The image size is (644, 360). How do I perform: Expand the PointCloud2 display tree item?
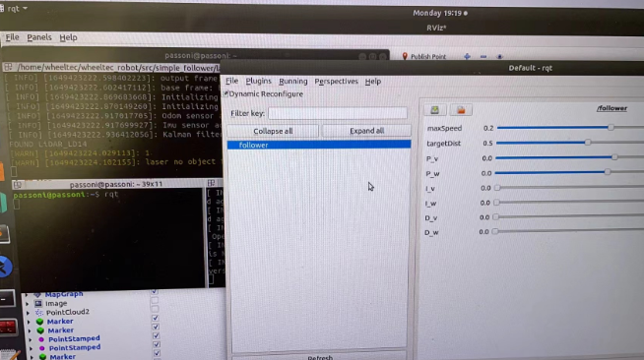point(29,313)
